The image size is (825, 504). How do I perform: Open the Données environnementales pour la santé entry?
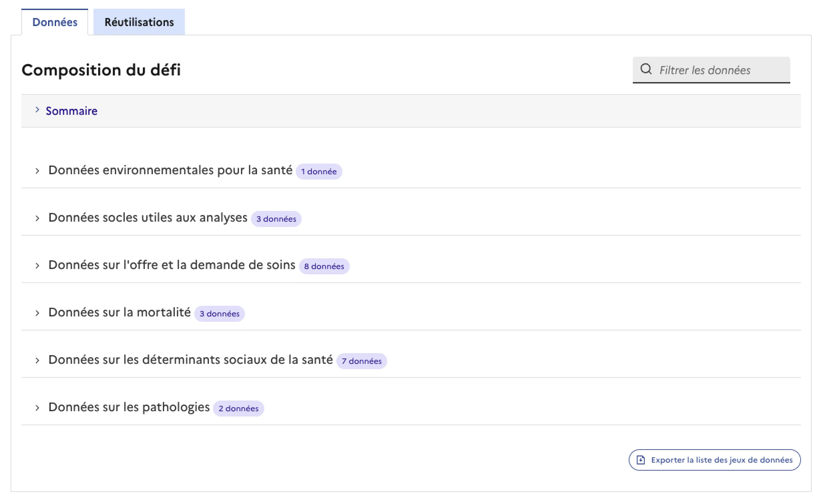click(171, 171)
